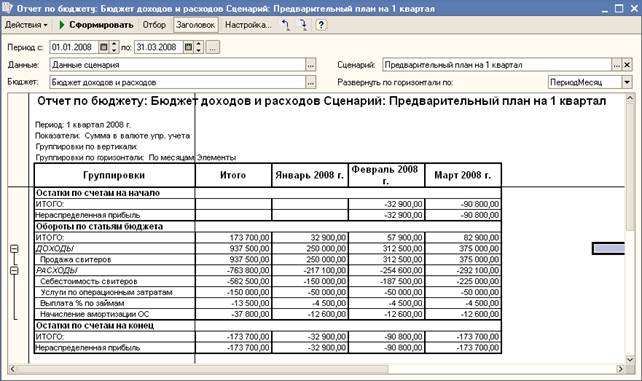Open help with the question mark icon
642x381 pixels.
[321, 25]
